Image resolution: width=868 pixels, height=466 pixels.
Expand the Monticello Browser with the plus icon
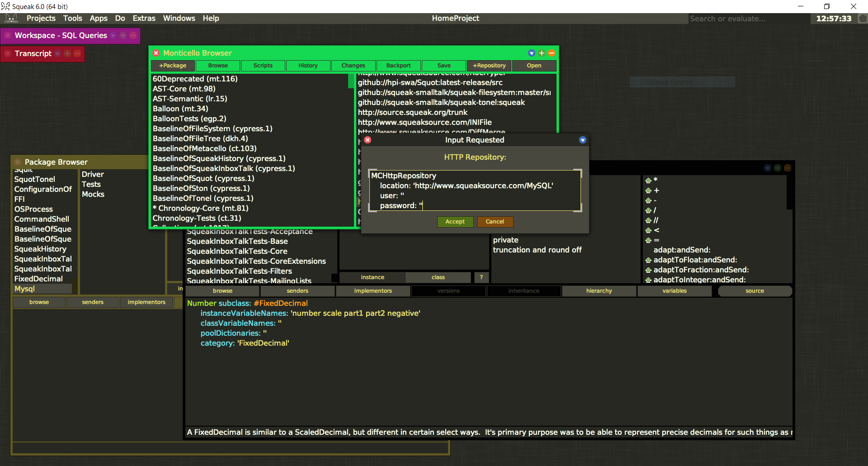(x=542, y=53)
